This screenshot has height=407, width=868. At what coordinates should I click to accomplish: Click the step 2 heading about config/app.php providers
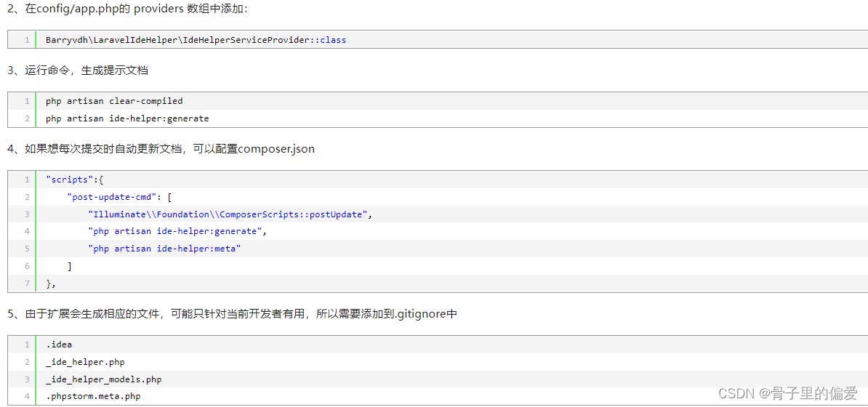point(129,9)
